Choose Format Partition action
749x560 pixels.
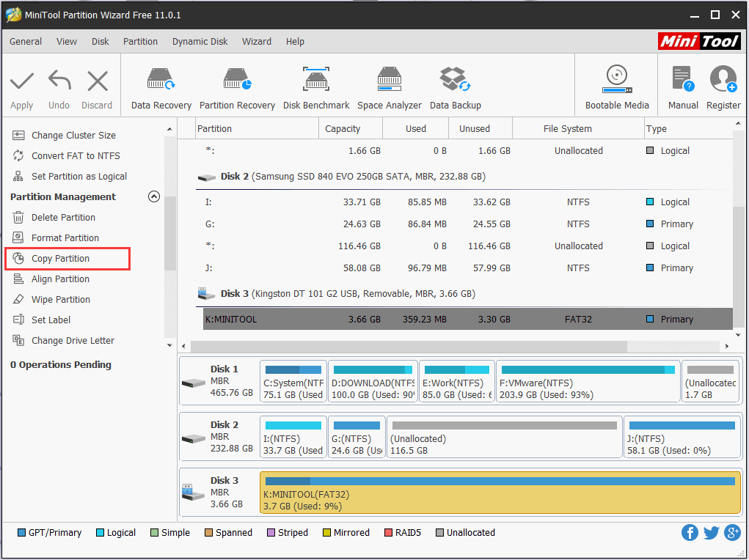pyautogui.click(x=65, y=237)
